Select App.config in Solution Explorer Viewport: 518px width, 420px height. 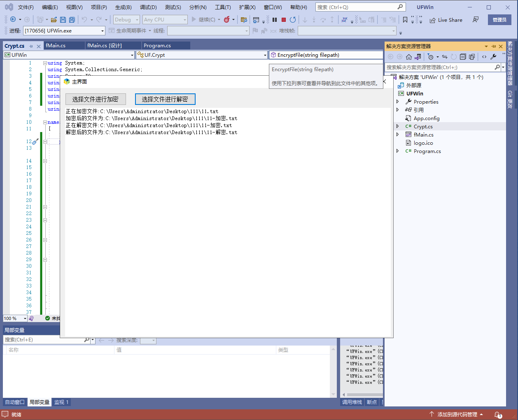point(426,118)
